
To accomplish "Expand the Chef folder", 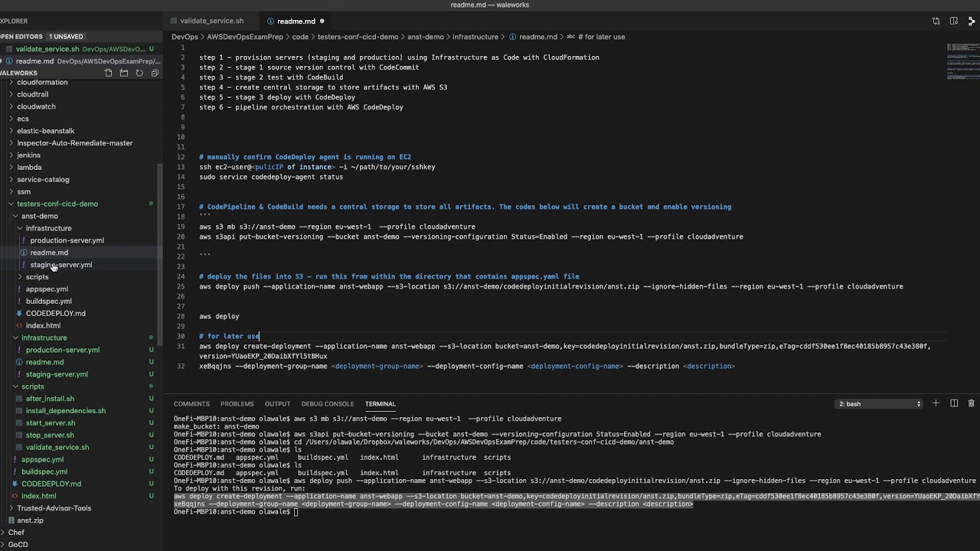I will click(16, 533).
